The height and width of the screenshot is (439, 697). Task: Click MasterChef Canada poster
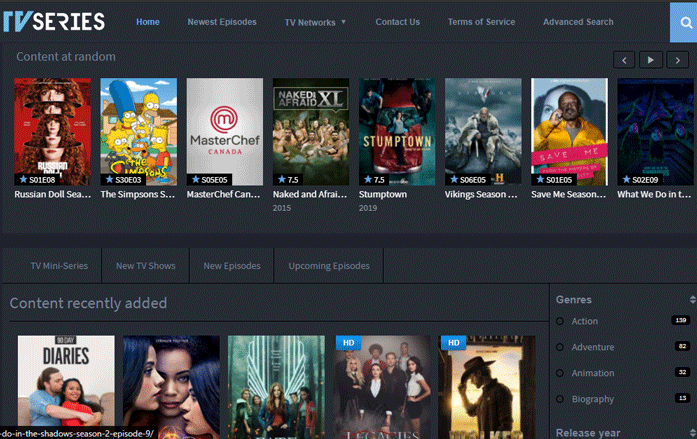click(x=225, y=132)
